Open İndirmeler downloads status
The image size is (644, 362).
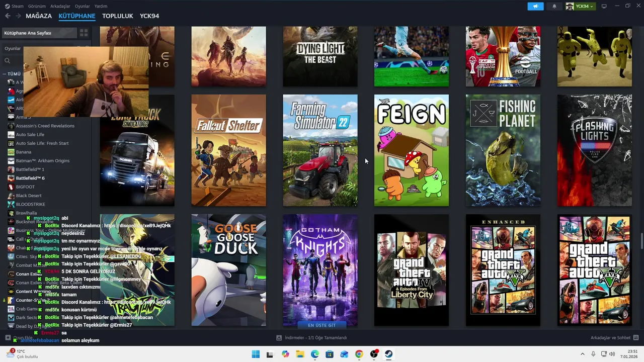[312, 338]
